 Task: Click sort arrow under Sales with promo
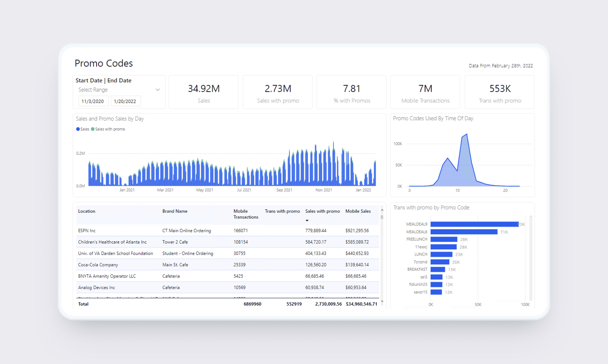tap(307, 220)
